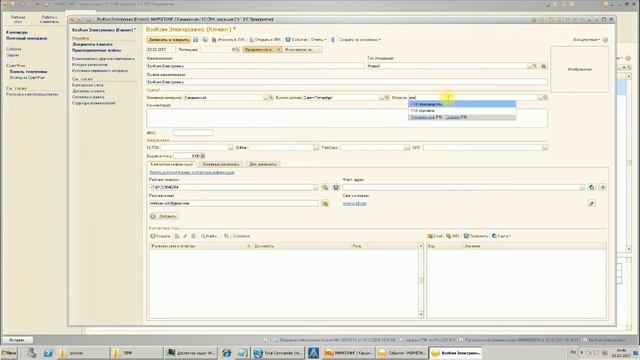Click 'Рабочий стол' section in main window
This screenshot has height=360, width=640.
[18, 19]
